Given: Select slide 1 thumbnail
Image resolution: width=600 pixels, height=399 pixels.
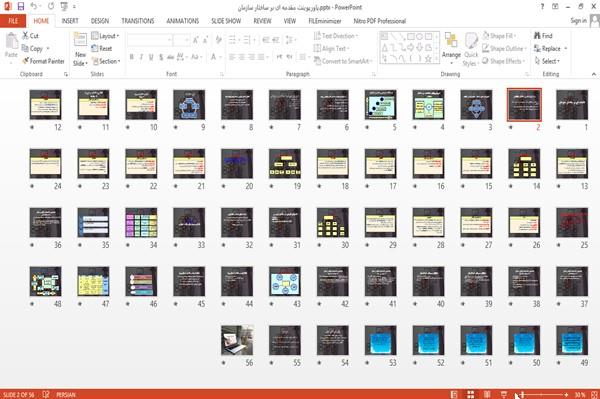Looking at the screenshot, I should pos(572,104).
